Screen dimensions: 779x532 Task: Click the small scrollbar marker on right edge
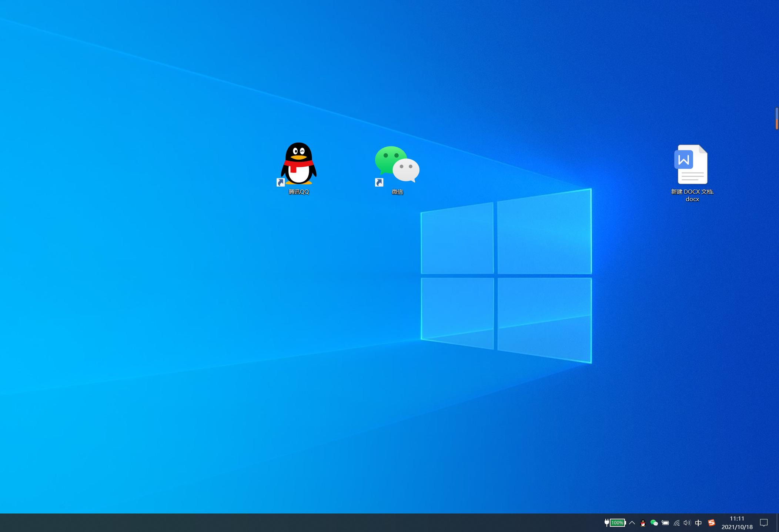click(776, 118)
